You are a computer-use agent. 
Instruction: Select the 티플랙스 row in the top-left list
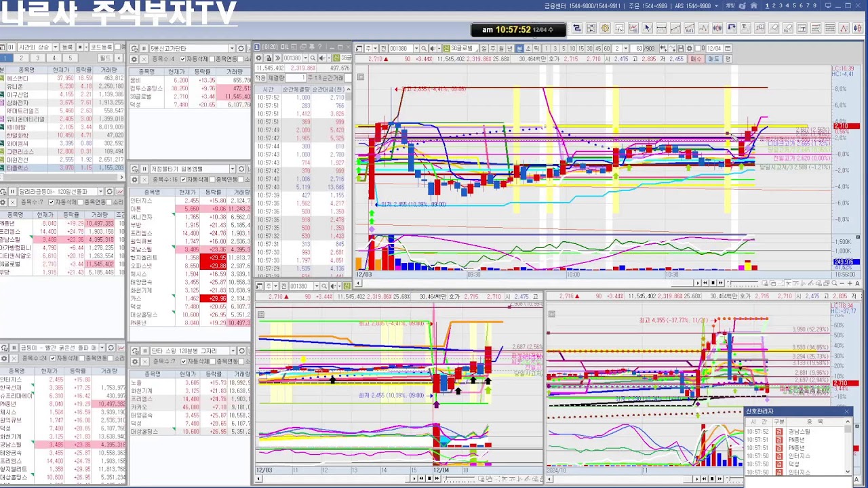point(62,168)
